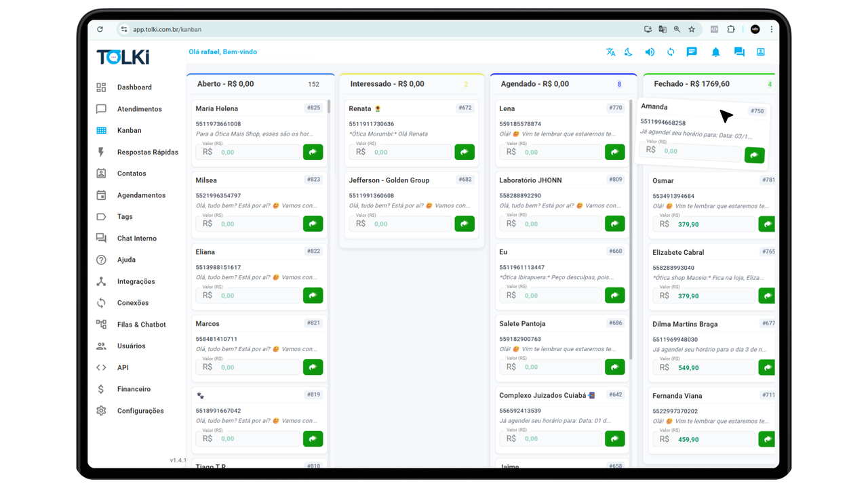Click the Agendado column scrollbar
This screenshot has width=868, height=488.
point(631,230)
